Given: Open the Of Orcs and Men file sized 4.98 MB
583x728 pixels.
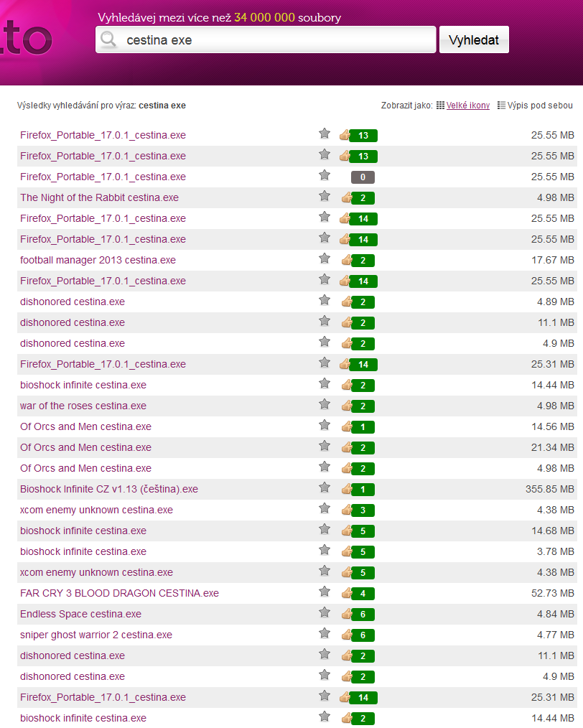Looking at the screenshot, I should click(x=86, y=468).
